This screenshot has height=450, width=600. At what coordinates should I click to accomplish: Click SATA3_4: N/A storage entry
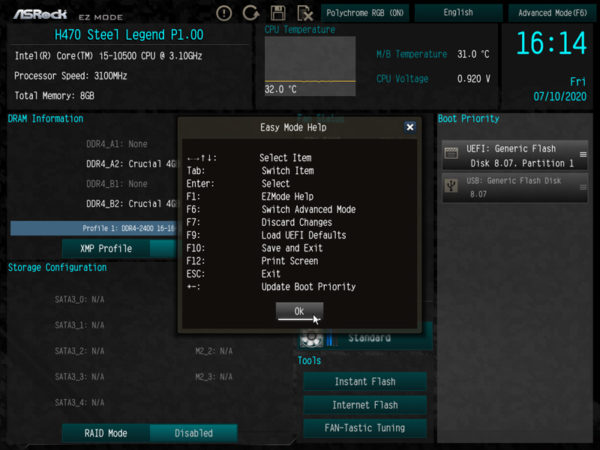(x=79, y=403)
